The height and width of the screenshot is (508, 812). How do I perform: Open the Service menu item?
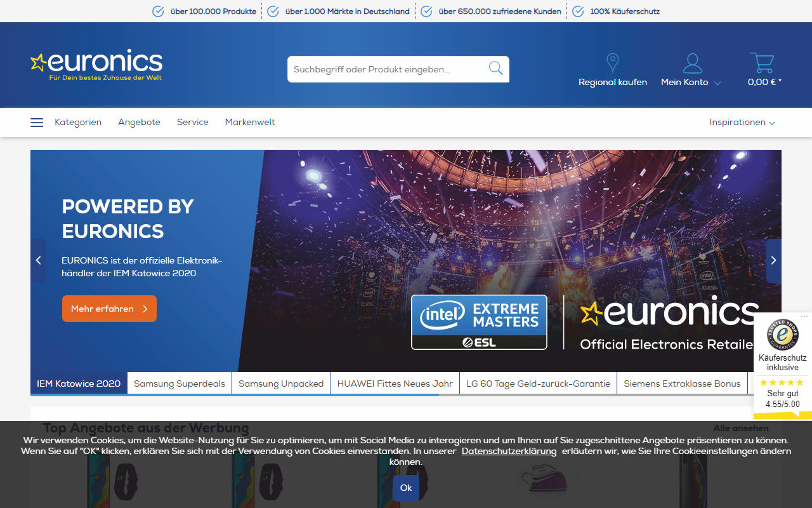pyautogui.click(x=193, y=123)
